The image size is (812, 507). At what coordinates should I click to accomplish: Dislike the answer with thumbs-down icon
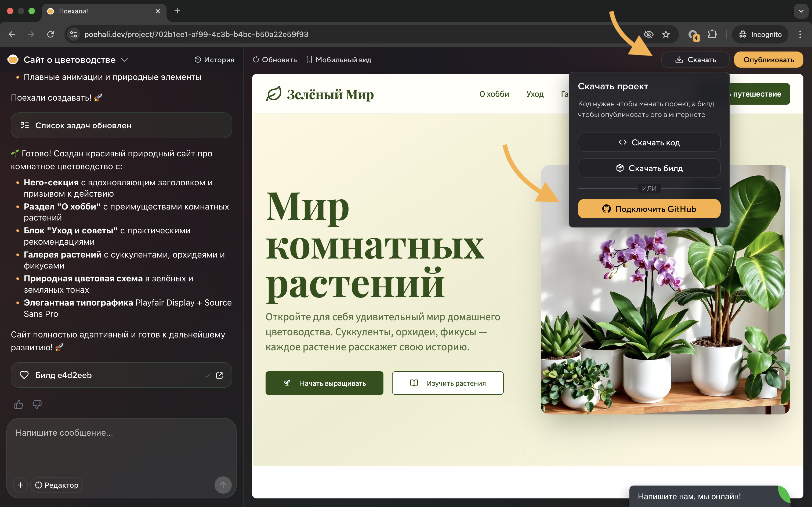(x=37, y=405)
